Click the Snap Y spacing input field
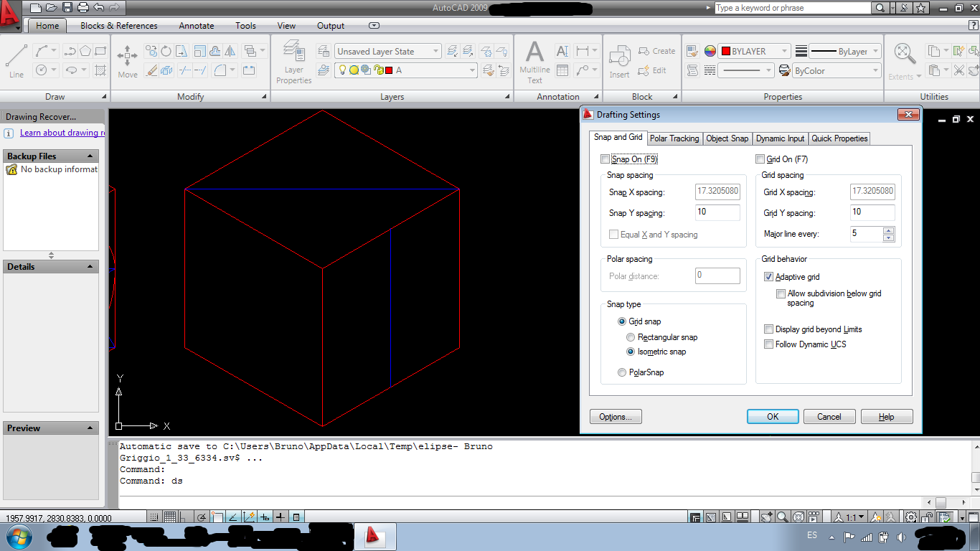The width and height of the screenshot is (980, 551). [x=717, y=212]
